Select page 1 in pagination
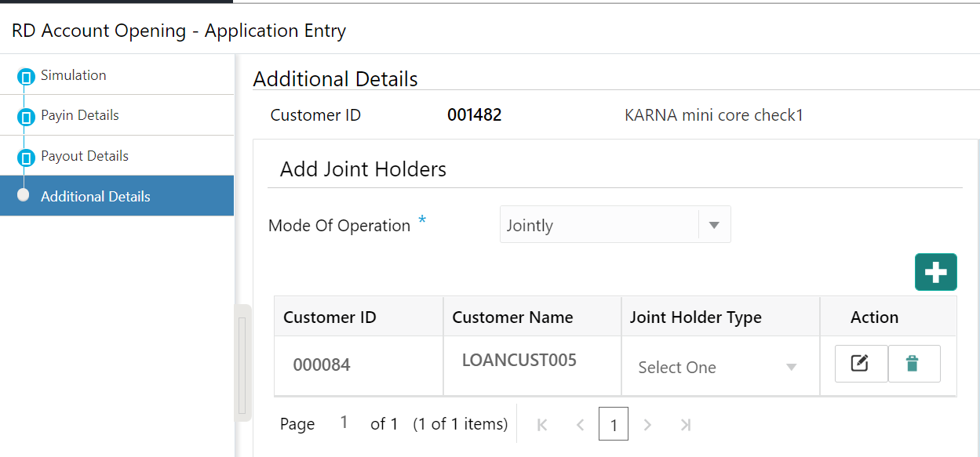The height and width of the screenshot is (457, 980). tap(614, 425)
